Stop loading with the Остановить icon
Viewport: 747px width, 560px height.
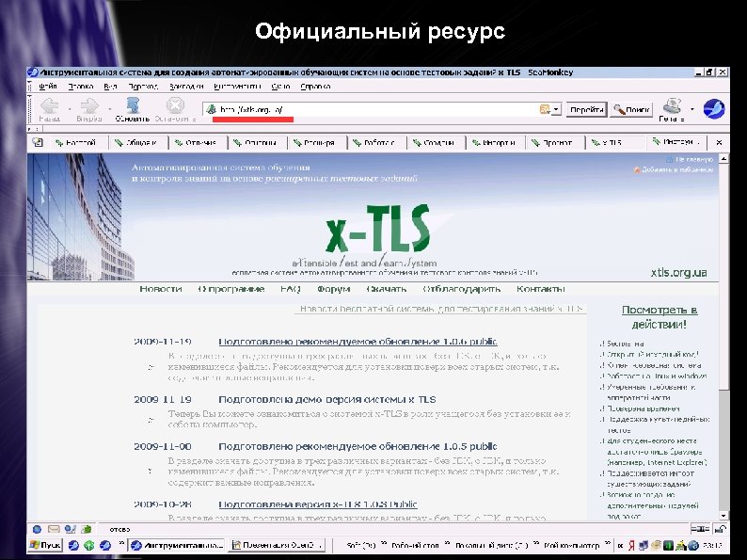[175, 105]
